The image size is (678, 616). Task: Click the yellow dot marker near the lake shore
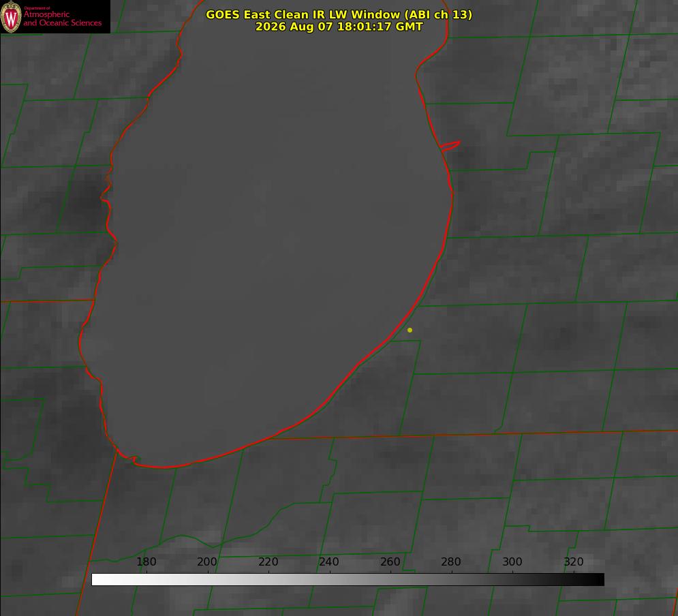pyautogui.click(x=410, y=330)
